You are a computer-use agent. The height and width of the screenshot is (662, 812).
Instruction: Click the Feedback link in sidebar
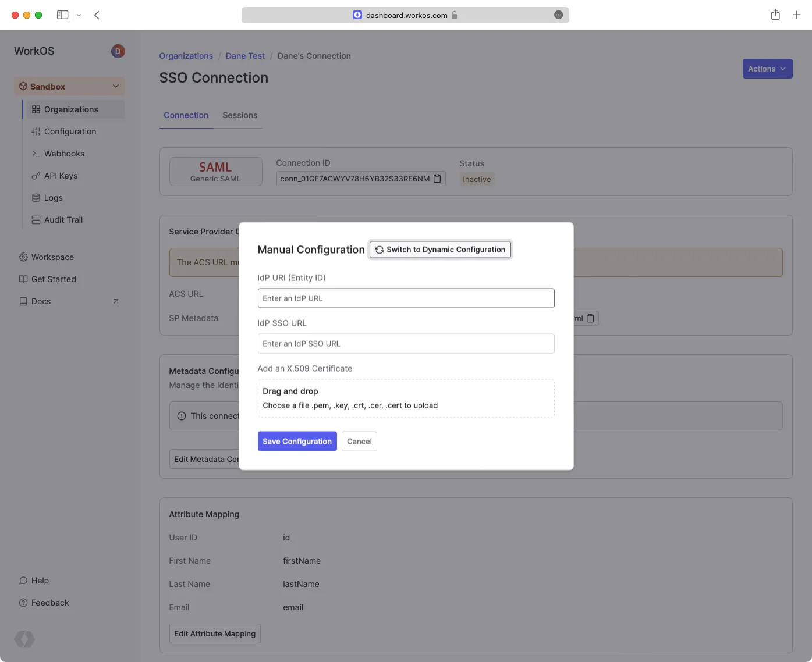50,603
